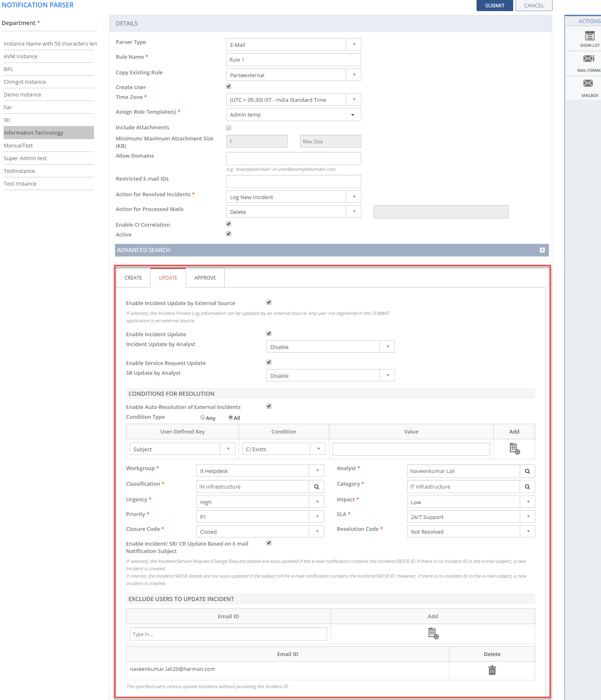Click the Classification search magnifier icon
601x700 pixels.
(317, 487)
